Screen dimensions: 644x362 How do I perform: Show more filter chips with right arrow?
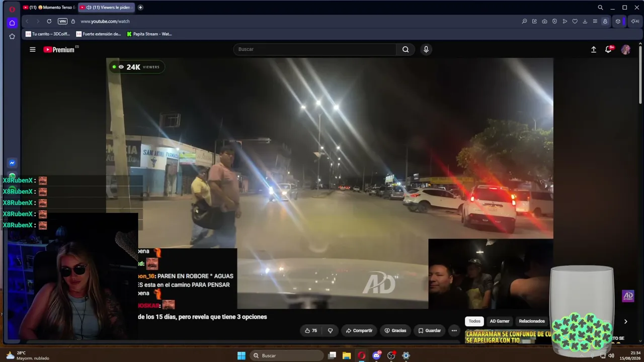coord(625,321)
